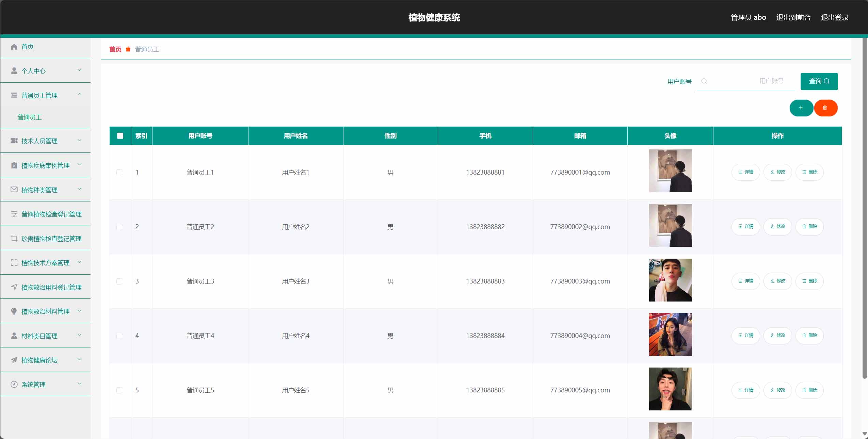Click the 用户账号 search input field
The width and height of the screenshot is (868, 439).
pos(746,81)
